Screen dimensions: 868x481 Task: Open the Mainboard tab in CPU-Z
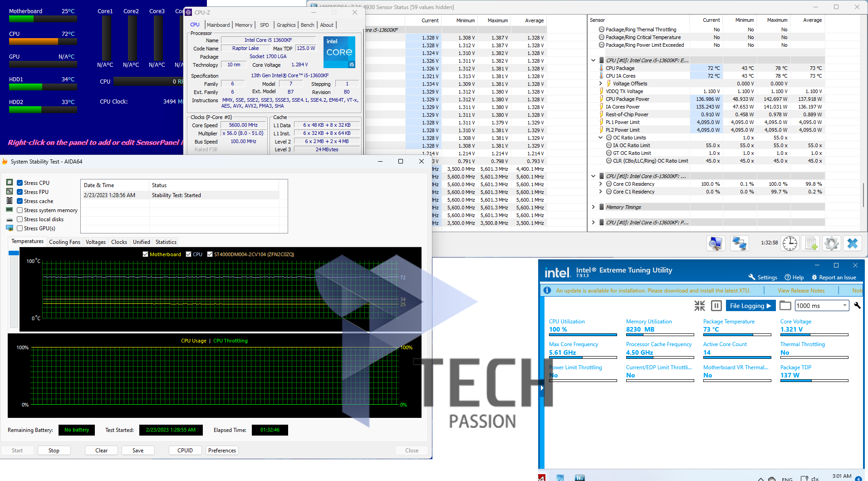click(x=218, y=25)
